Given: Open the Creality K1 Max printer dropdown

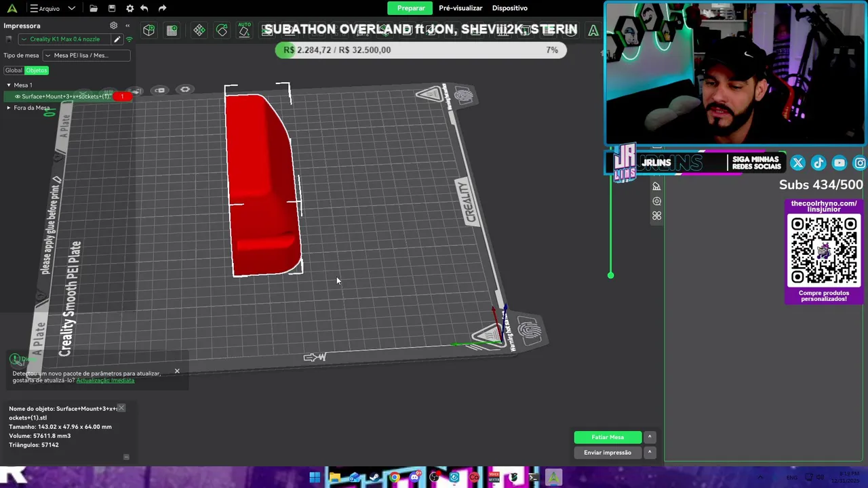Looking at the screenshot, I should tap(66, 39).
